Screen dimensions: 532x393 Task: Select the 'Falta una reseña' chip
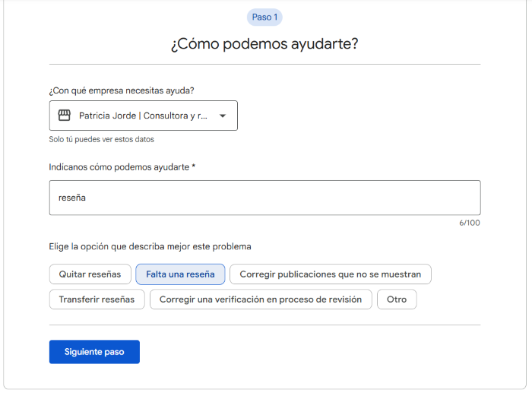click(180, 274)
